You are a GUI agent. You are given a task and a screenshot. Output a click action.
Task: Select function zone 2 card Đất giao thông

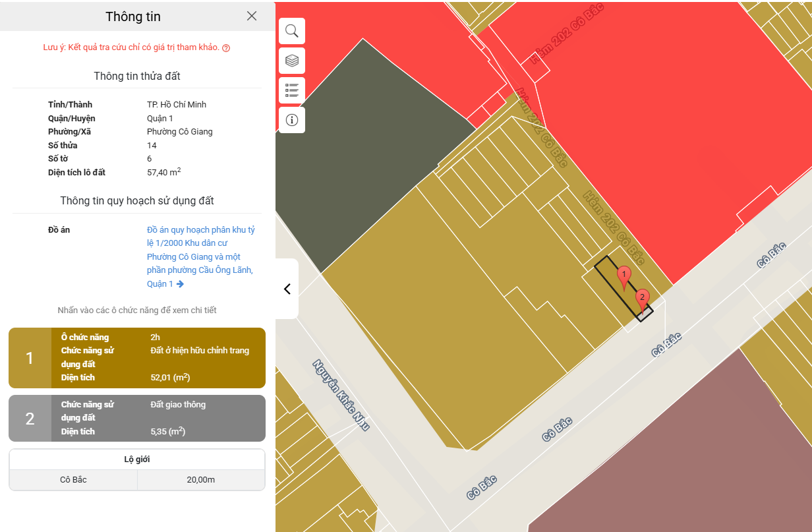158,418
